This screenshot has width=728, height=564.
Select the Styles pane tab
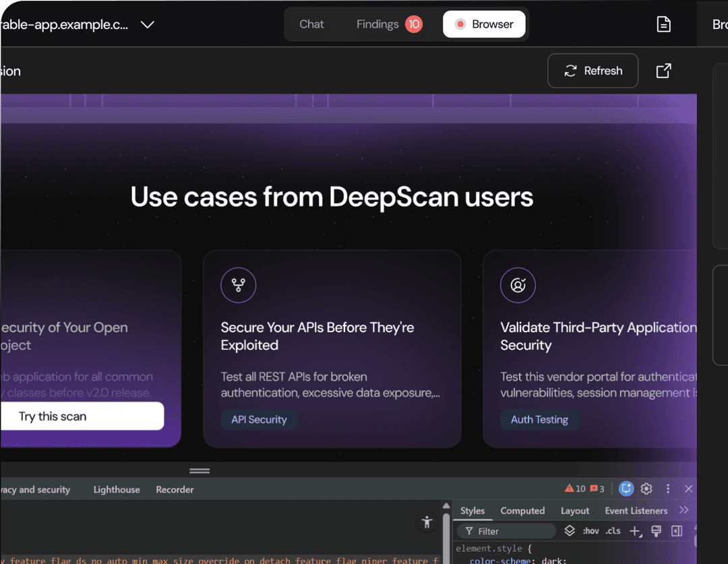472,511
